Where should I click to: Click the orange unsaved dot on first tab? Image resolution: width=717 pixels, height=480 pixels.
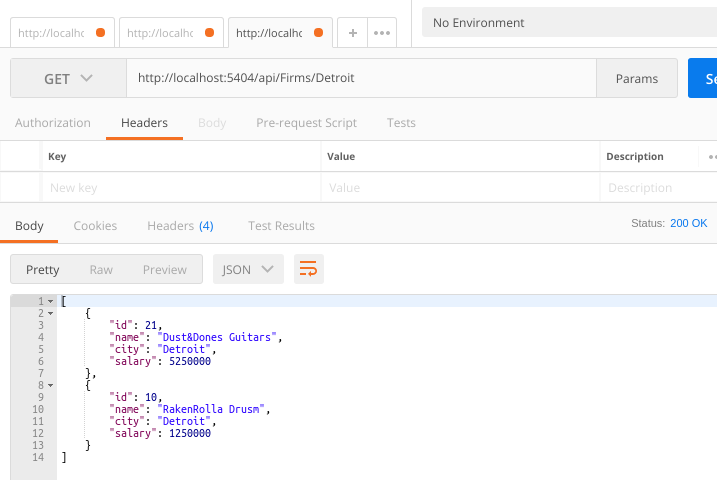pyautogui.click(x=100, y=33)
